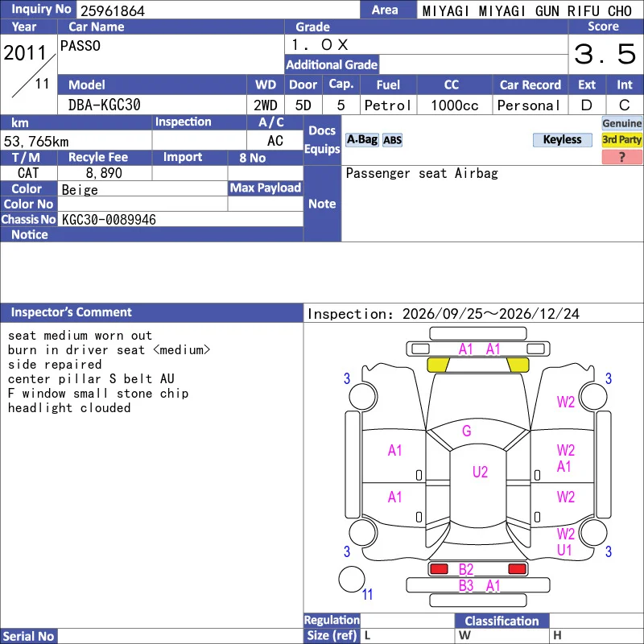This screenshot has height=644, width=644.
Task: Click the red question mark badge
Action: point(621,157)
